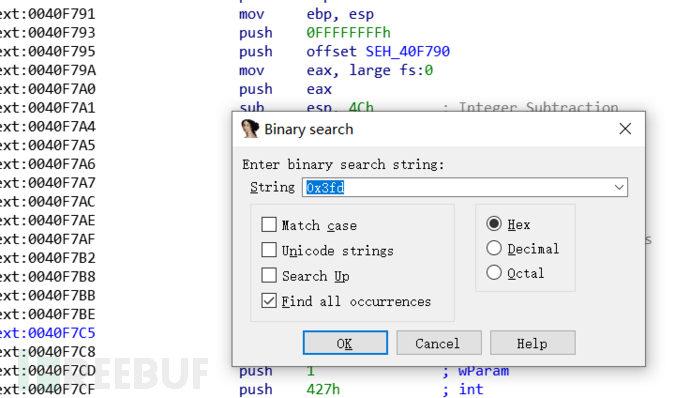
Task: Switch to Octal radix
Action: (x=494, y=273)
